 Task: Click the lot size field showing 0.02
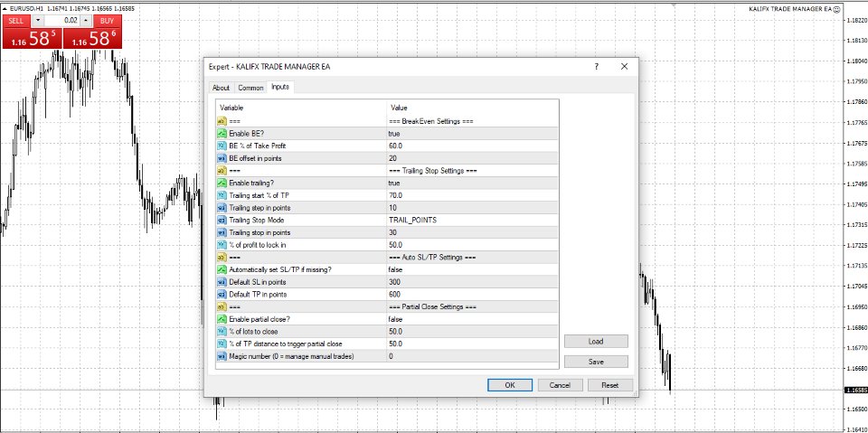pyautogui.click(x=62, y=21)
